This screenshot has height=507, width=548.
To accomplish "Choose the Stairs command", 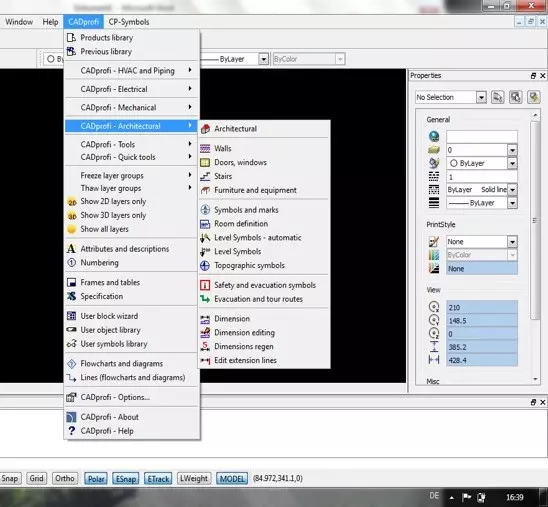I will click(x=264, y=176).
